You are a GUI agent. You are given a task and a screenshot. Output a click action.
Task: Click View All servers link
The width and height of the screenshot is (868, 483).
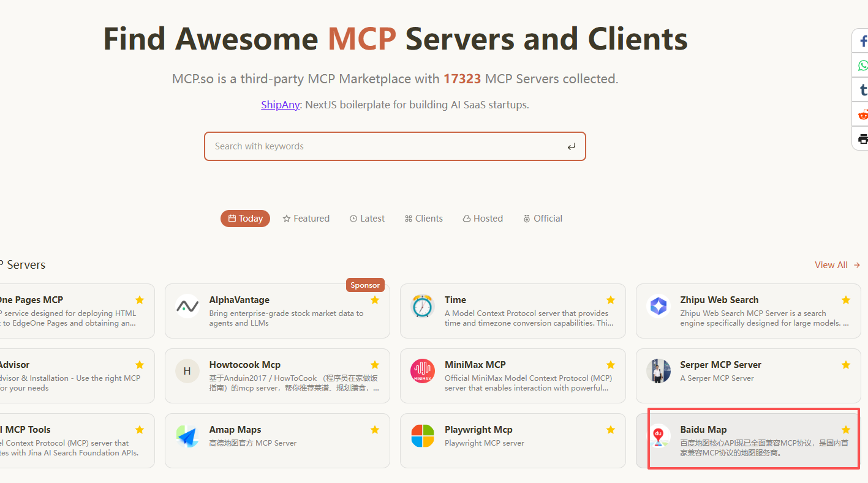coord(837,265)
